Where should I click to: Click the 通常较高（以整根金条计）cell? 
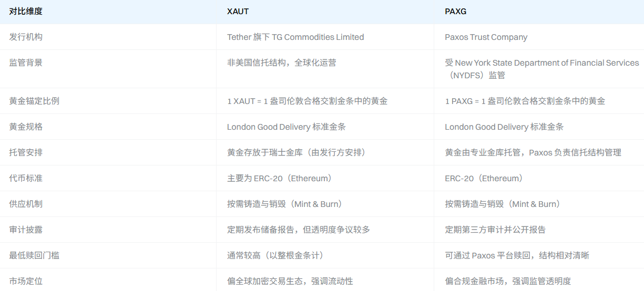(275, 255)
